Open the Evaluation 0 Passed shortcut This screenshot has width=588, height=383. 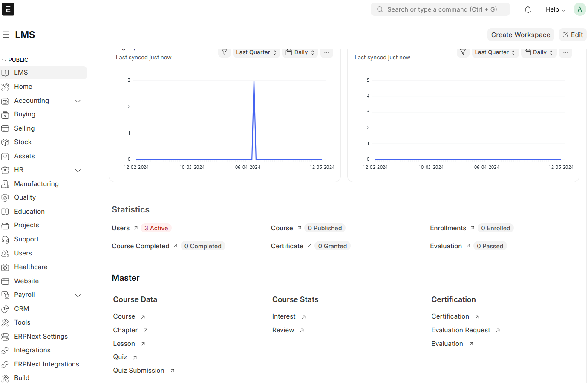(468, 246)
